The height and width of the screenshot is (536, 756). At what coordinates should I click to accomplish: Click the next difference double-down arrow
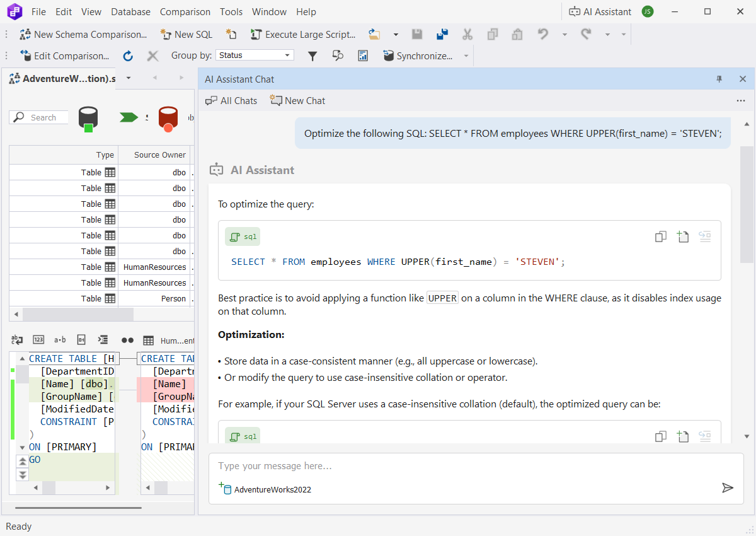pyautogui.click(x=22, y=474)
